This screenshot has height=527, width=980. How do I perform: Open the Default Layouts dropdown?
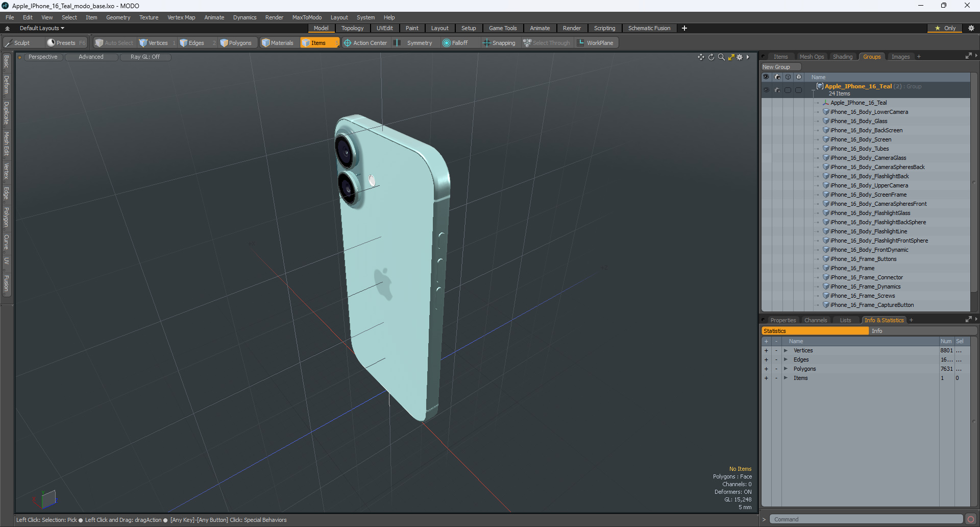[42, 28]
